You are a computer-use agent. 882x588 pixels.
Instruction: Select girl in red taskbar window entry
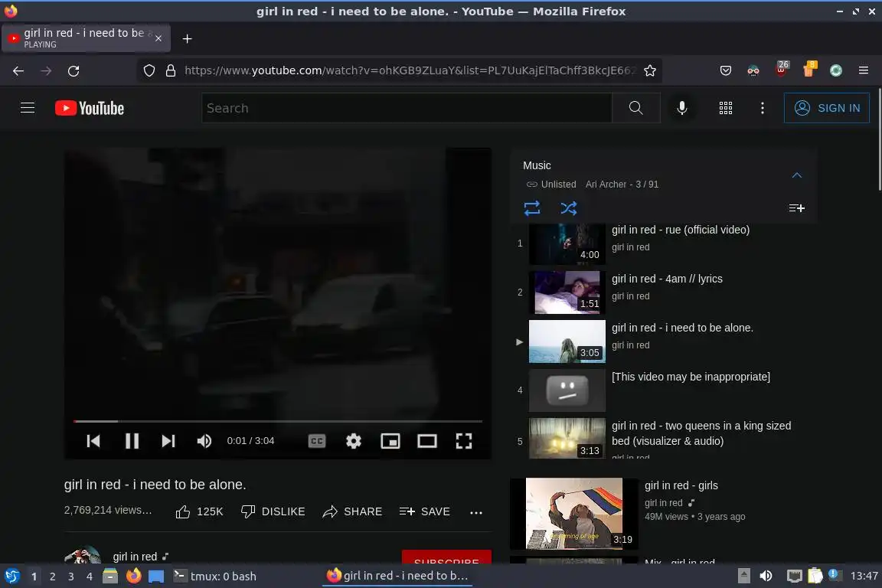[x=397, y=577]
